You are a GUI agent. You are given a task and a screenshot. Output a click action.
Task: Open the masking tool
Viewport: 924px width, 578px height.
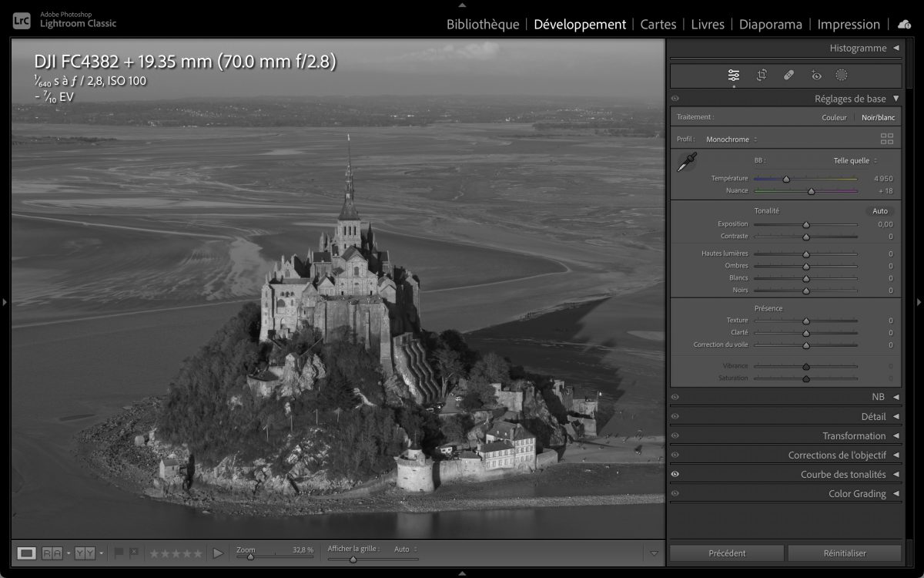point(842,76)
